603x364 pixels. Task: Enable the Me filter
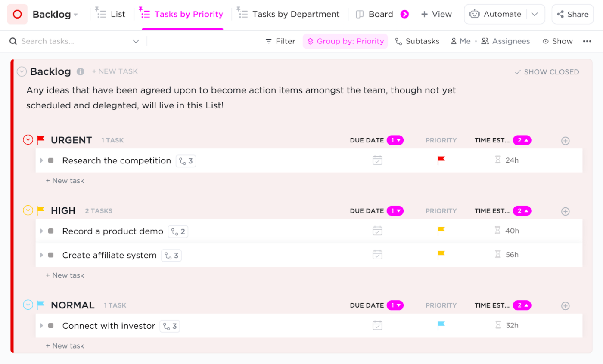pyautogui.click(x=461, y=41)
